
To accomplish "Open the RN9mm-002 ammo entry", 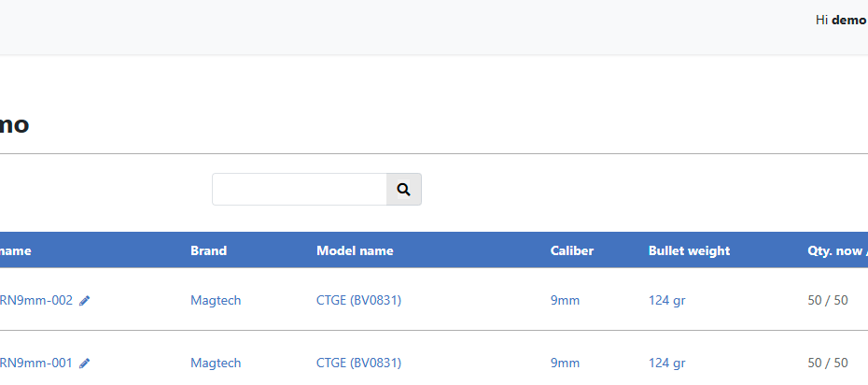I will coord(35,300).
